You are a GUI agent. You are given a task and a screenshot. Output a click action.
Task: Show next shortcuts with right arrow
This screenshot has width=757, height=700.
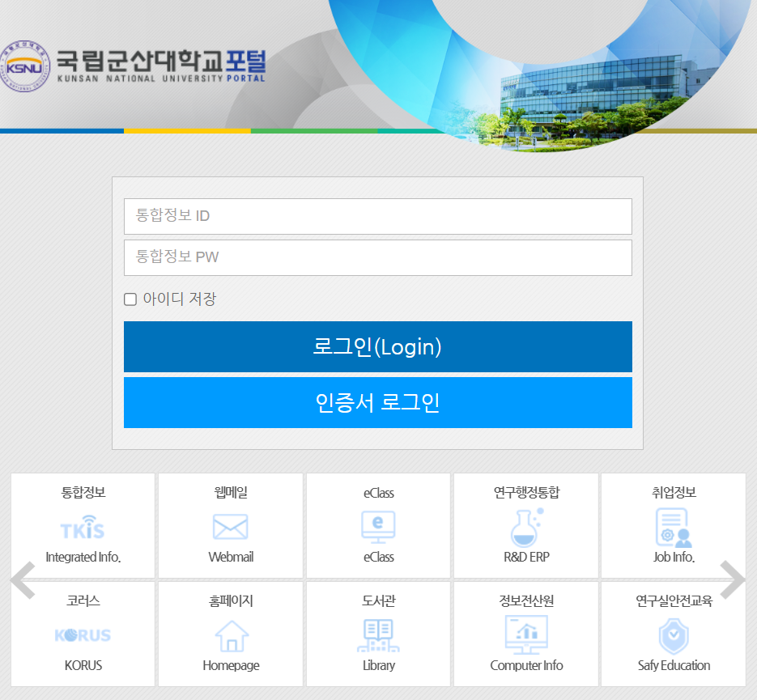pos(733,579)
